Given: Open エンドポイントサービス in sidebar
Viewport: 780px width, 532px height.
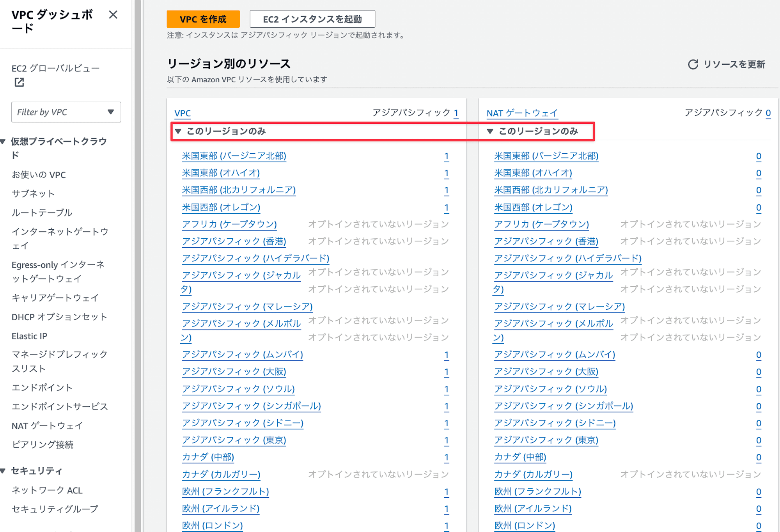Looking at the screenshot, I should pos(60,406).
